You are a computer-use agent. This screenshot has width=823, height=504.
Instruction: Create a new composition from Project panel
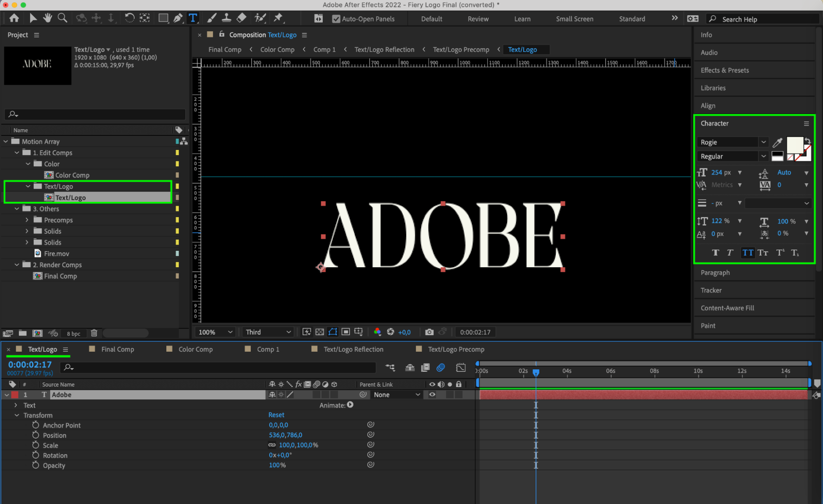(37, 333)
